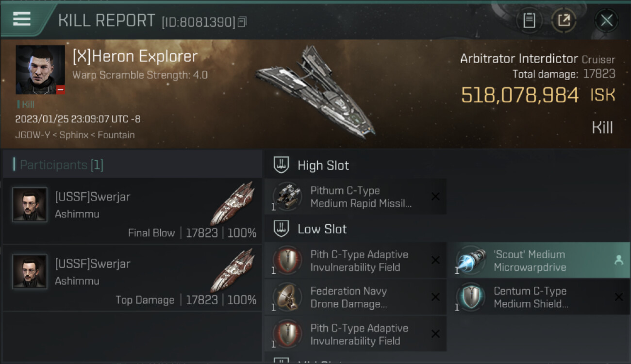Close the kill report window

click(x=606, y=20)
